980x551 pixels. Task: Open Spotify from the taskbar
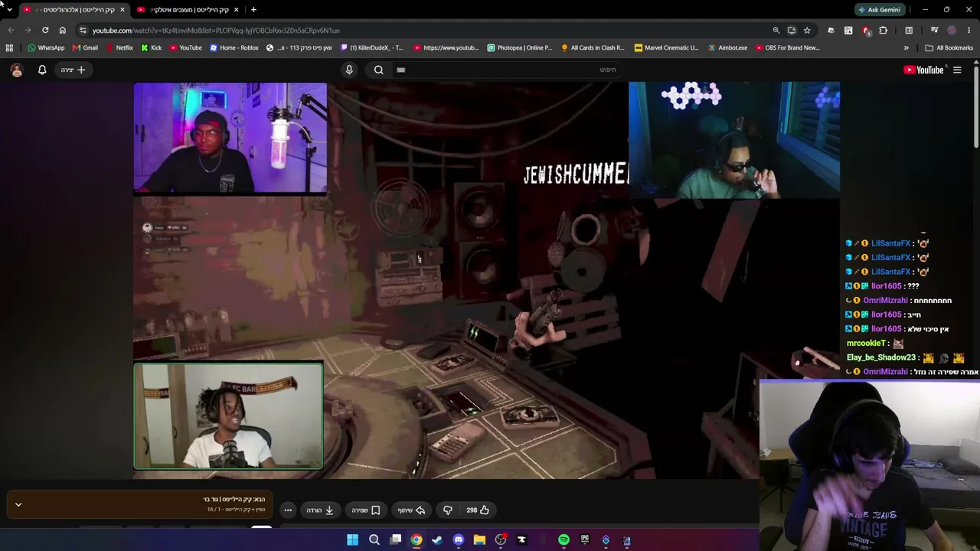point(563,540)
